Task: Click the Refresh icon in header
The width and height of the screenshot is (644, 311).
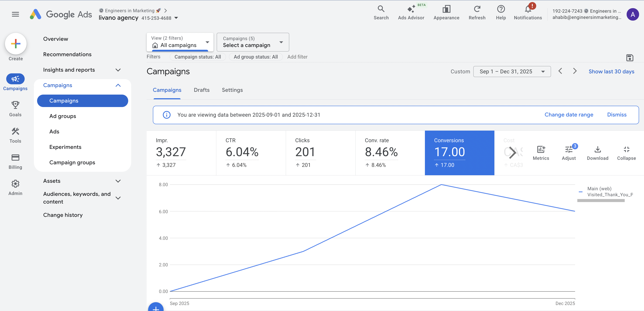Action: 477,12
